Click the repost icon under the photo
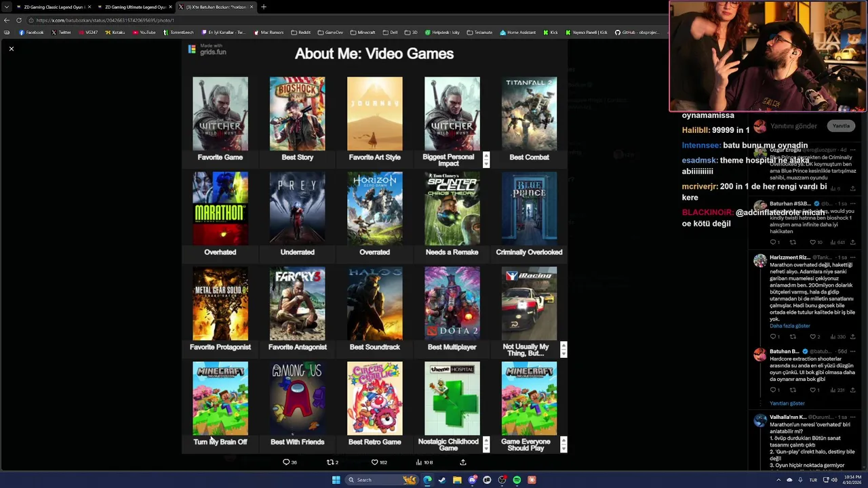 [x=330, y=462]
